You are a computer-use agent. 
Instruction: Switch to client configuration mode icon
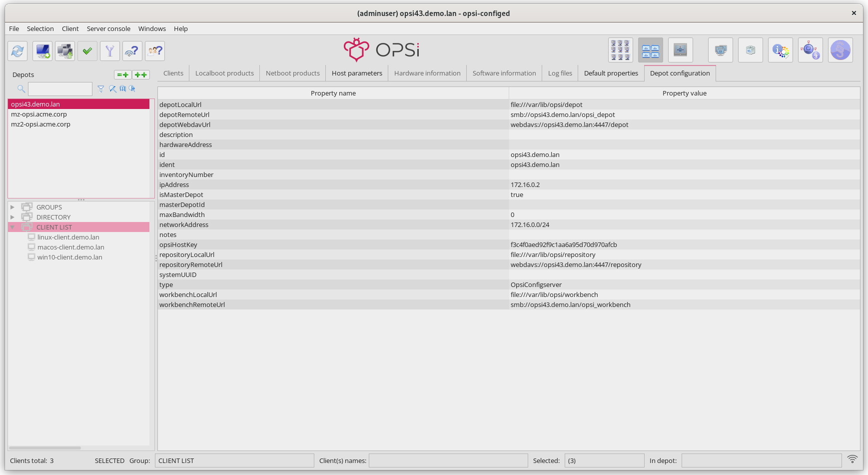click(x=621, y=50)
